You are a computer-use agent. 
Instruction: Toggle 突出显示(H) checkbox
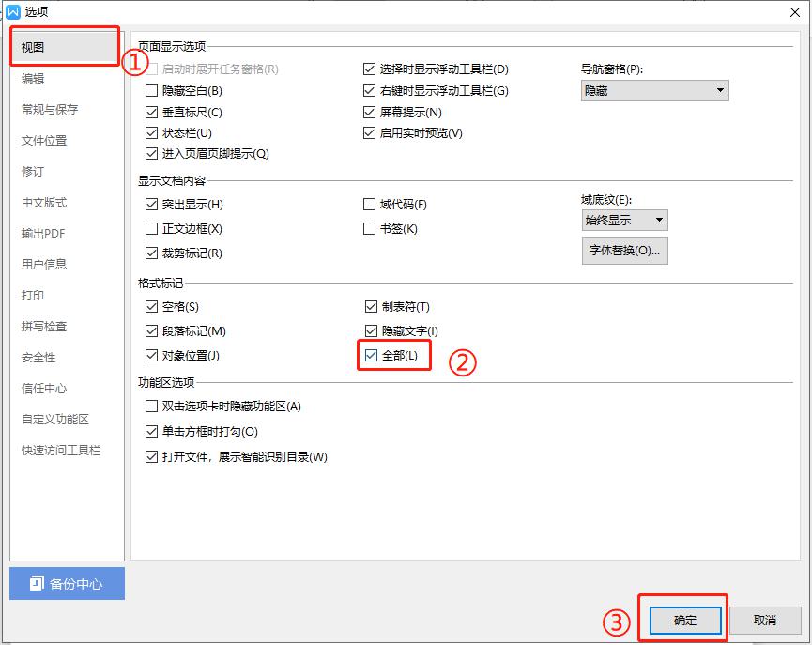click(x=151, y=204)
